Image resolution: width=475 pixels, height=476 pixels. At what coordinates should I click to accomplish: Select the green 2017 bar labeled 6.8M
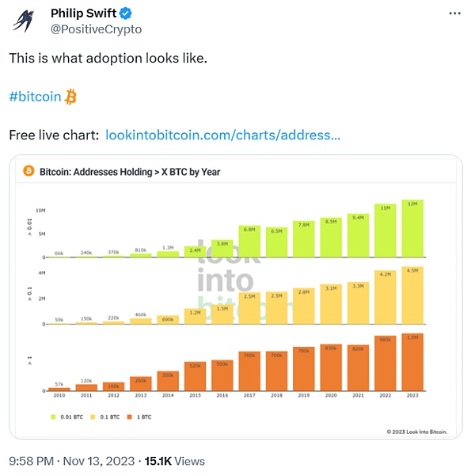click(249, 242)
